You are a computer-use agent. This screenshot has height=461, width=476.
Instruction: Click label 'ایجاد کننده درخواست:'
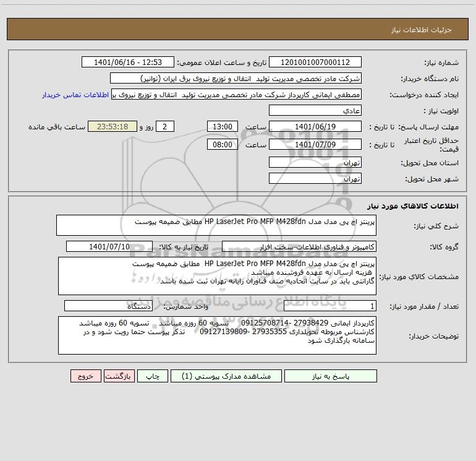(x=424, y=95)
